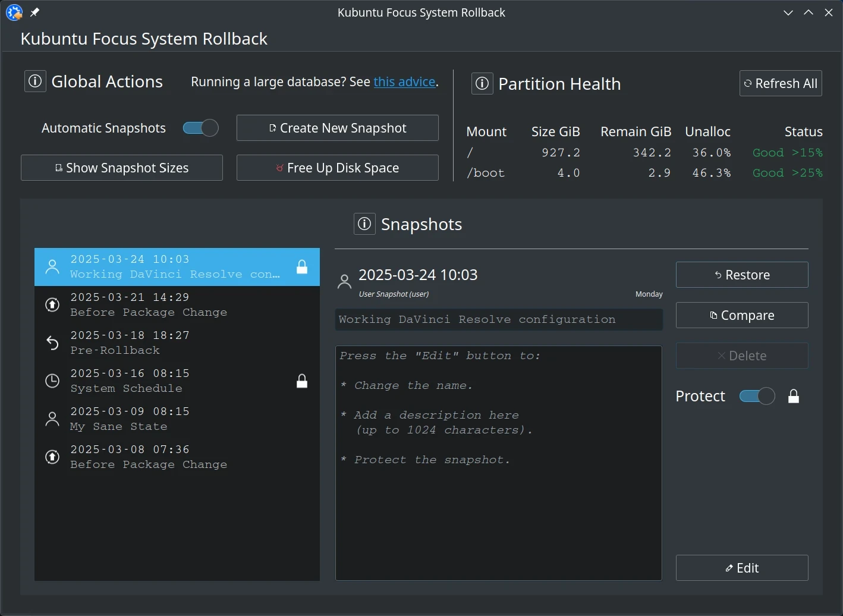Open the large database advice link
843x616 pixels.
404,81
